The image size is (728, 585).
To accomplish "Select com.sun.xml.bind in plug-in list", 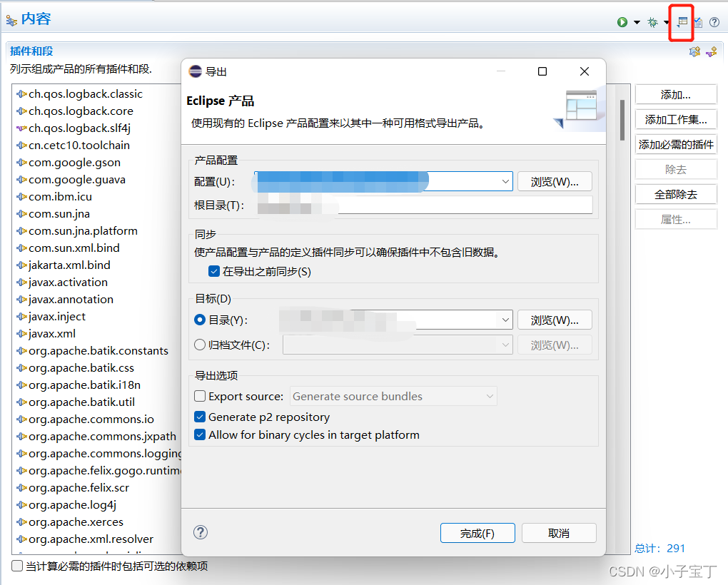I will click(x=74, y=248).
